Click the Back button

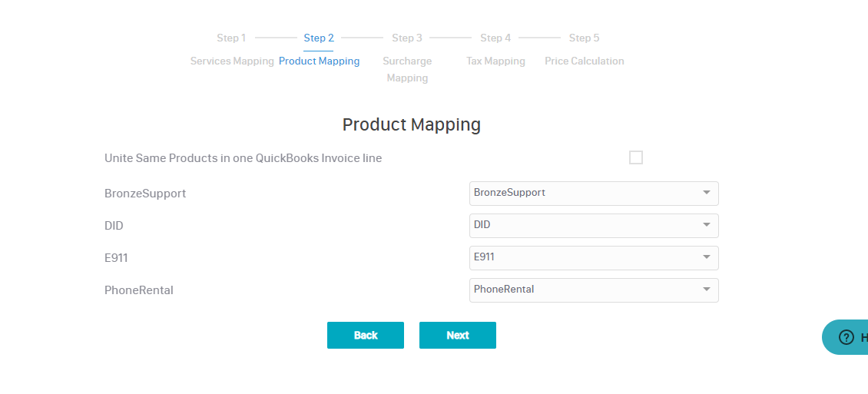pyautogui.click(x=366, y=335)
